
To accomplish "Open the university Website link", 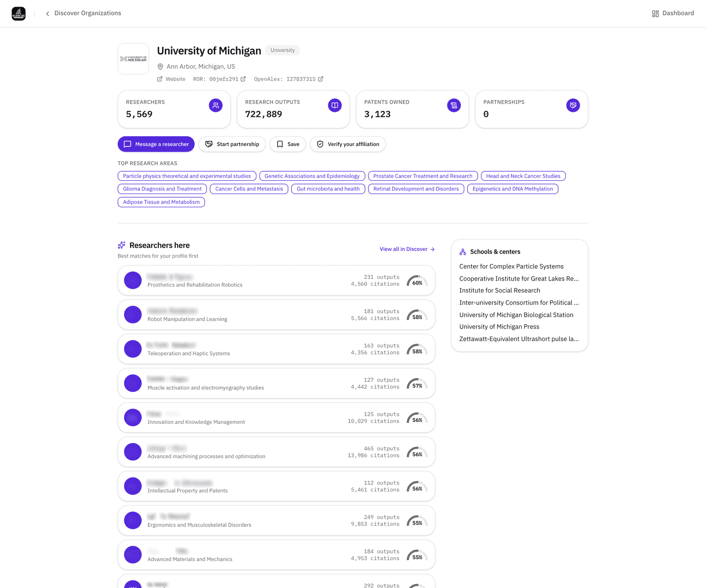I will 171,79.
